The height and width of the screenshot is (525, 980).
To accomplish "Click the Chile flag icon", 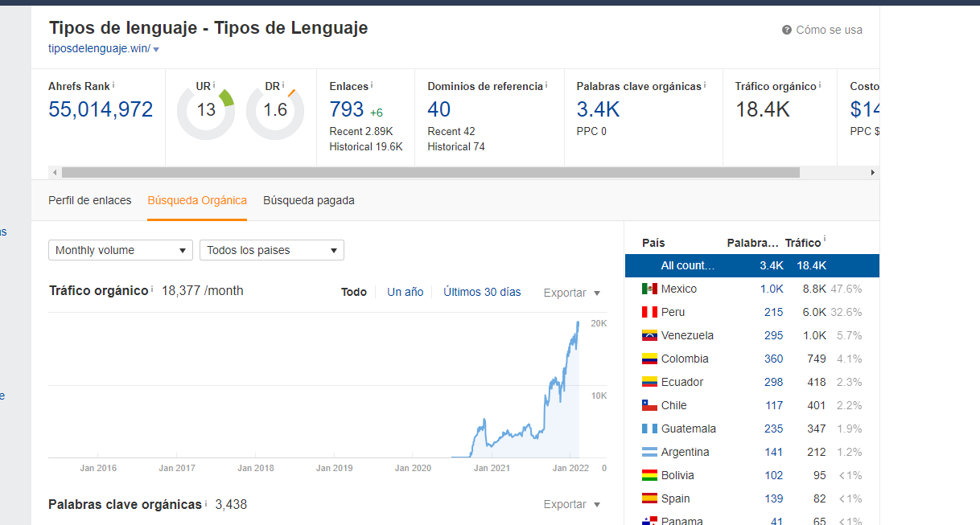I will coord(649,405).
